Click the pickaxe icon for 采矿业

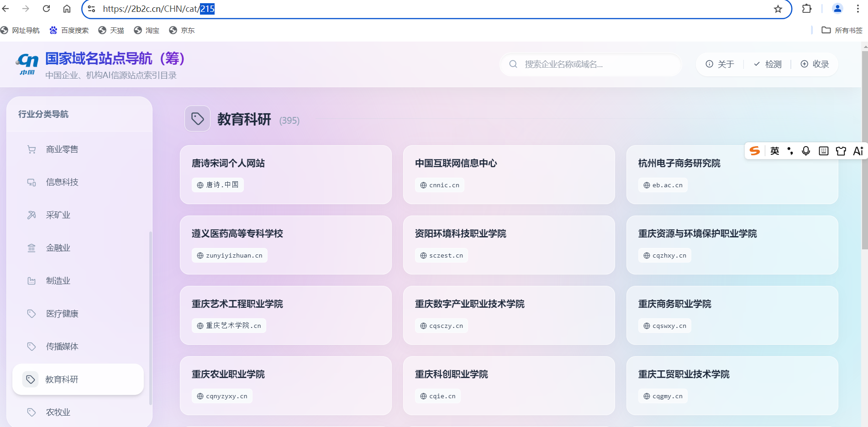[32, 215]
